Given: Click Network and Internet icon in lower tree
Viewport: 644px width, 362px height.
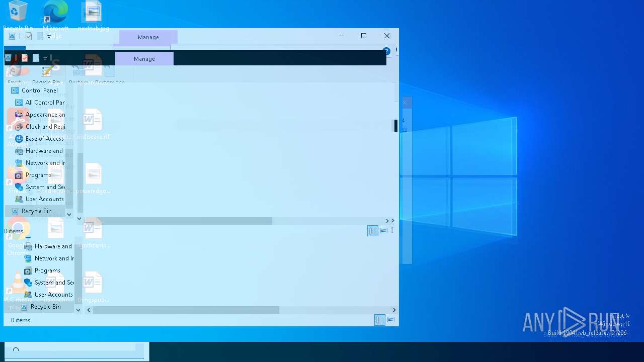Looking at the screenshot, I should pyautogui.click(x=28, y=258).
